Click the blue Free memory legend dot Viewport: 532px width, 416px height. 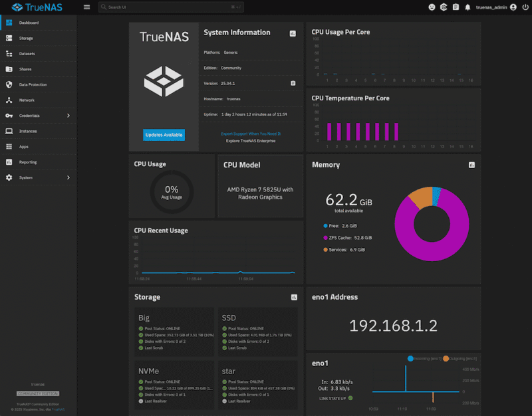[x=325, y=226]
